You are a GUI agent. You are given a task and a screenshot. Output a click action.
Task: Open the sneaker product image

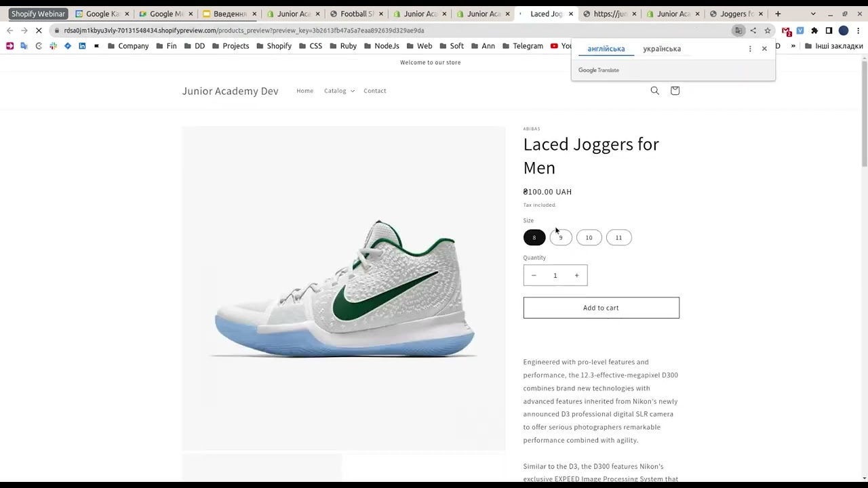click(x=343, y=288)
